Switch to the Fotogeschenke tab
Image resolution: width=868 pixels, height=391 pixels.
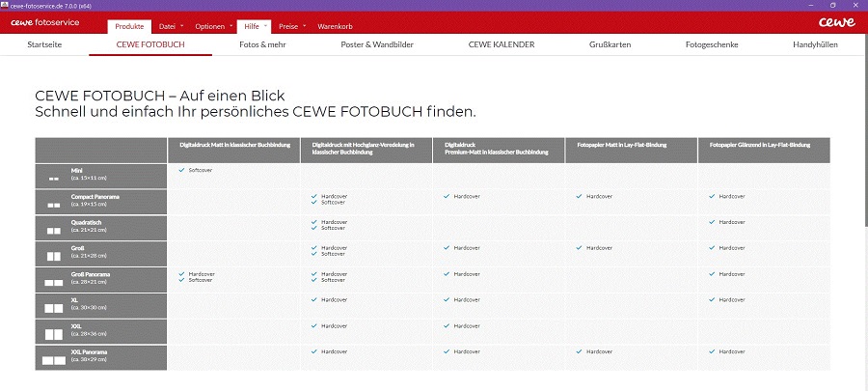[x=711, y=44]
